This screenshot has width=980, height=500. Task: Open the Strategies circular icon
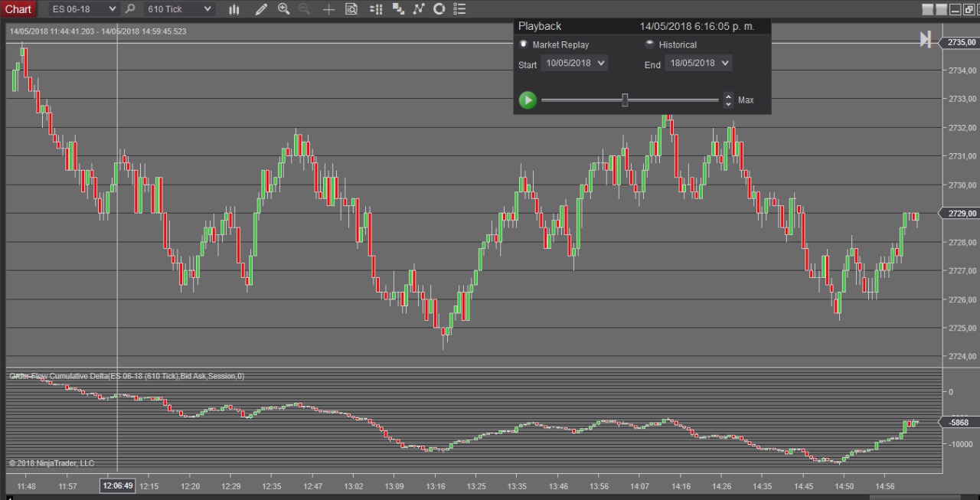[x=439, y=9]
